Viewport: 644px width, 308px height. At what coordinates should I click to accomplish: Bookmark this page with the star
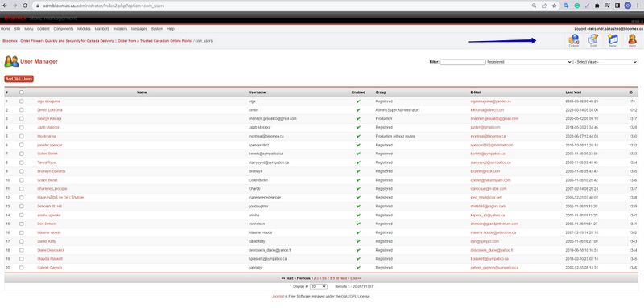[554, 6]
